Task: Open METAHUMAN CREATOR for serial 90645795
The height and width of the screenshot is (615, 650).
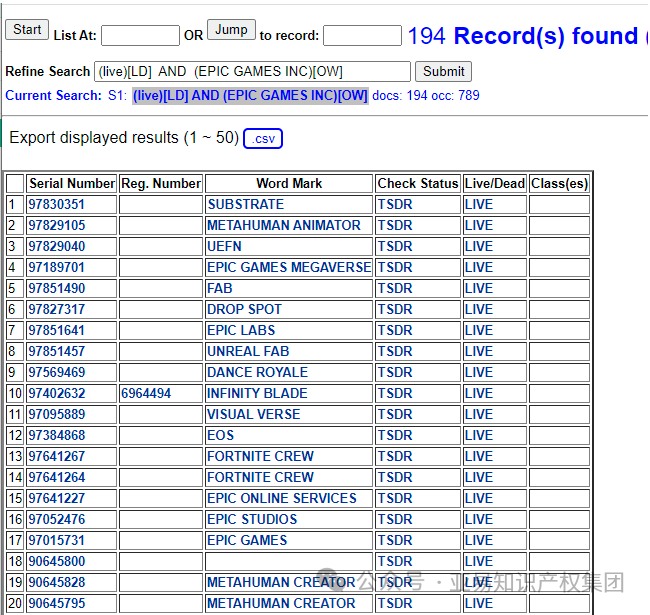Action: [x=281, y=603]
